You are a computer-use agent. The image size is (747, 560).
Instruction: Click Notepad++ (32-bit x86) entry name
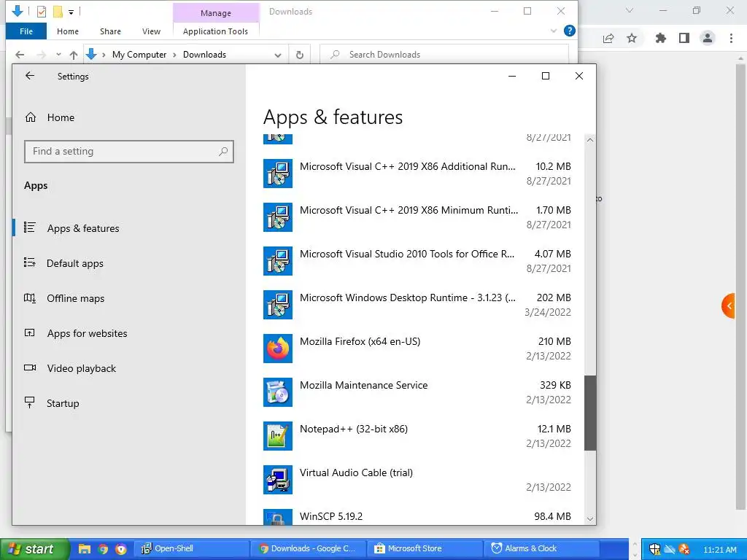354,429
